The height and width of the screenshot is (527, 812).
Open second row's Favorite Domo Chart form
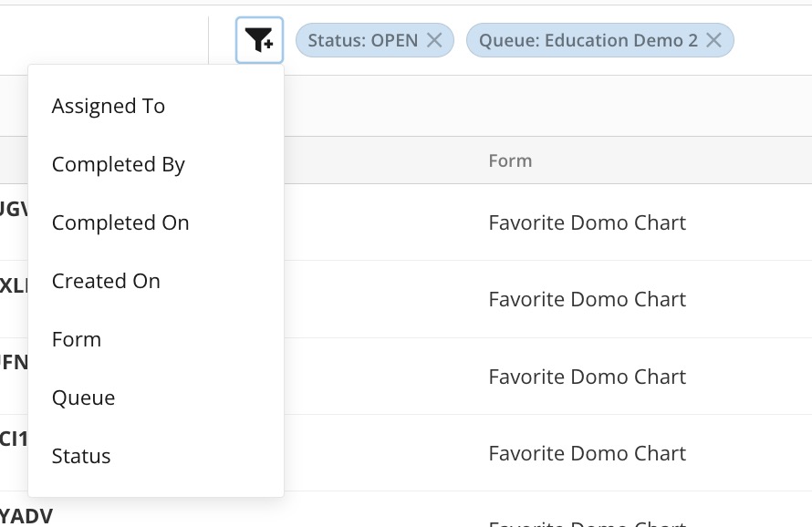click(x=587, y=299)
